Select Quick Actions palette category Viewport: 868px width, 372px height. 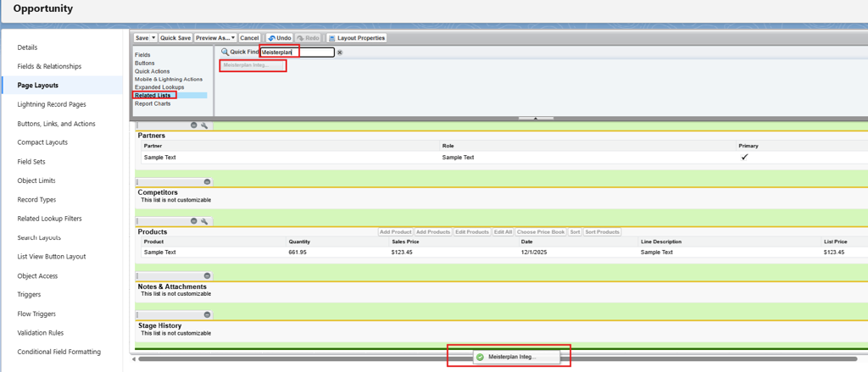tap(153, 71)
